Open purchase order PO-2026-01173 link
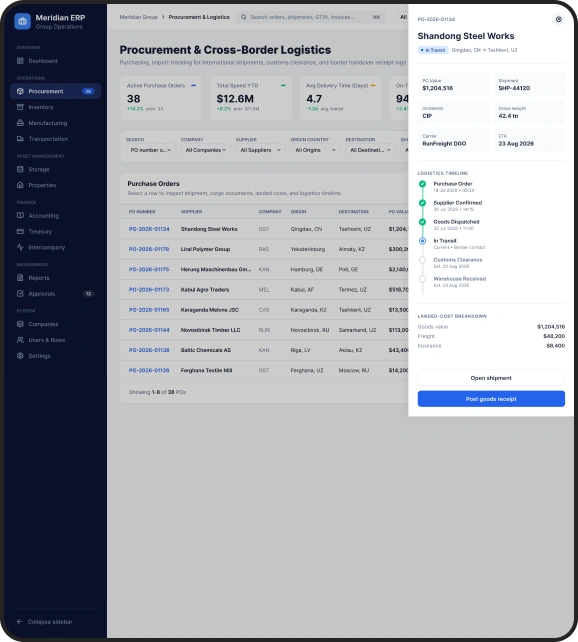Viewport: 578px width, 642px height. (149, 289)
